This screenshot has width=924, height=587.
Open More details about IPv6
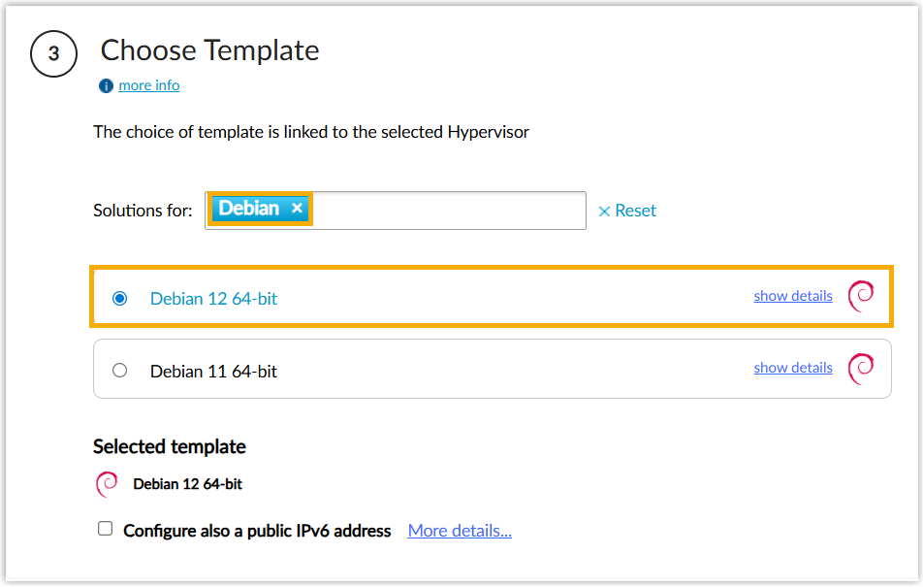460,531
